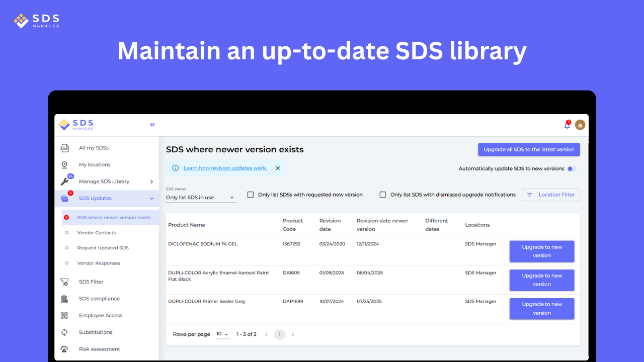This screenshot has height=362, width=644.
Task: Click 'Revision date newer version' column header
Action: point(382,225)
